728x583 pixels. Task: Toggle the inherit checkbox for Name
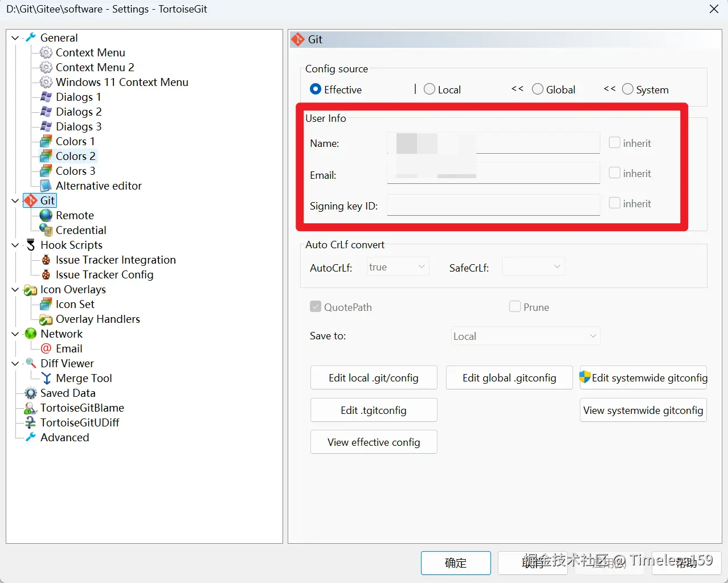point(615,142)
